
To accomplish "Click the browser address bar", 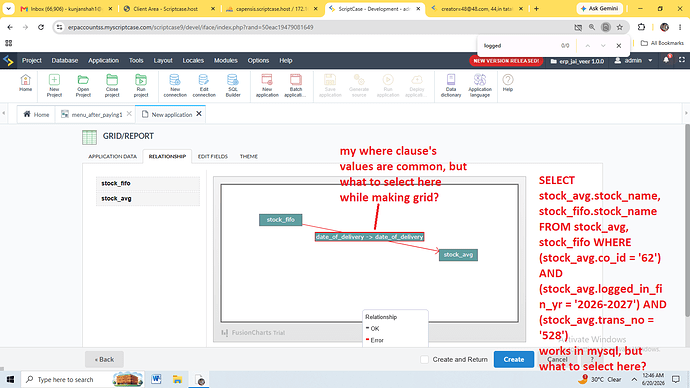I will point(317,27).
